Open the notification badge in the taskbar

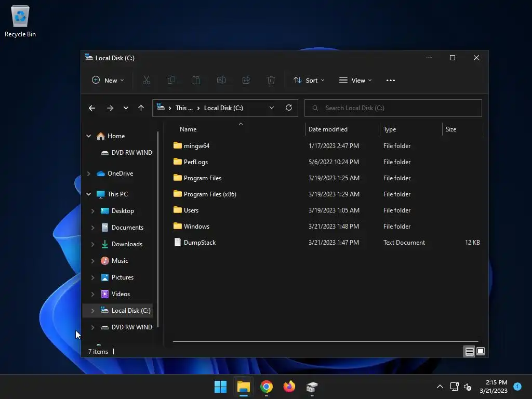tap(517, 386)
